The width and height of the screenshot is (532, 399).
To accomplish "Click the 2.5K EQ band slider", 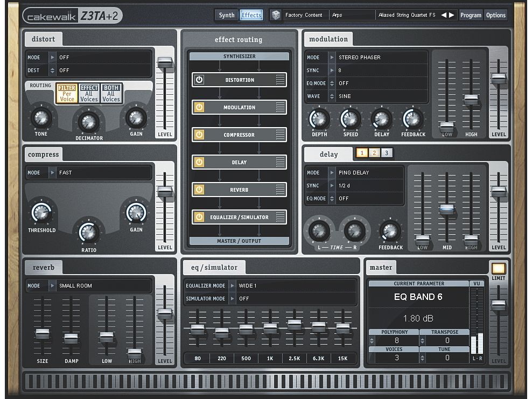I will point(295,324).
